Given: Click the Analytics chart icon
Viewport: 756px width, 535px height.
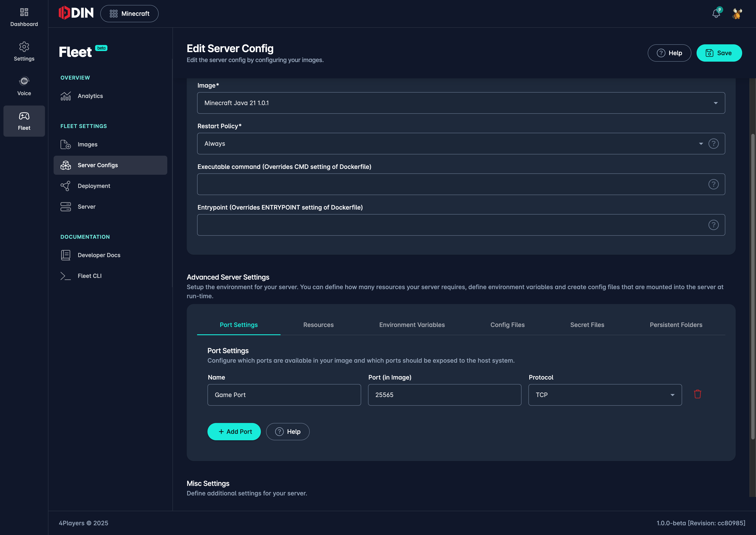Looking at the screenshot, I should (65, 96).
